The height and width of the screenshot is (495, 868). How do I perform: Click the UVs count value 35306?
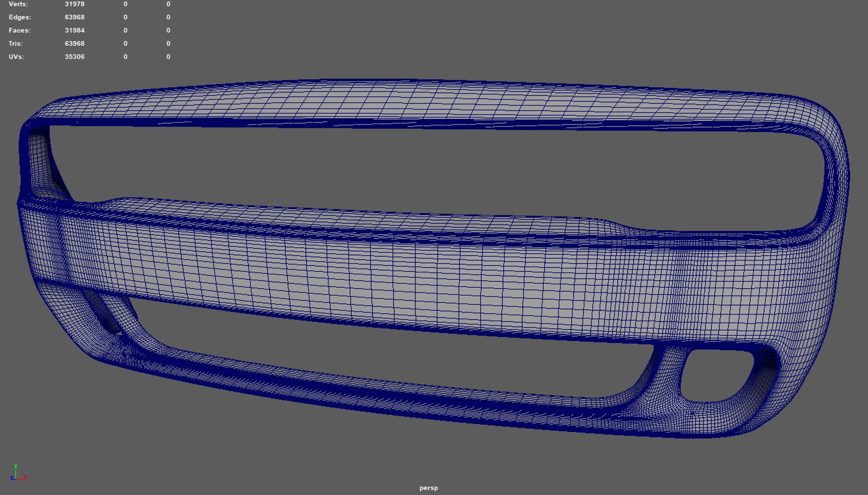click(x=74, y=57)
